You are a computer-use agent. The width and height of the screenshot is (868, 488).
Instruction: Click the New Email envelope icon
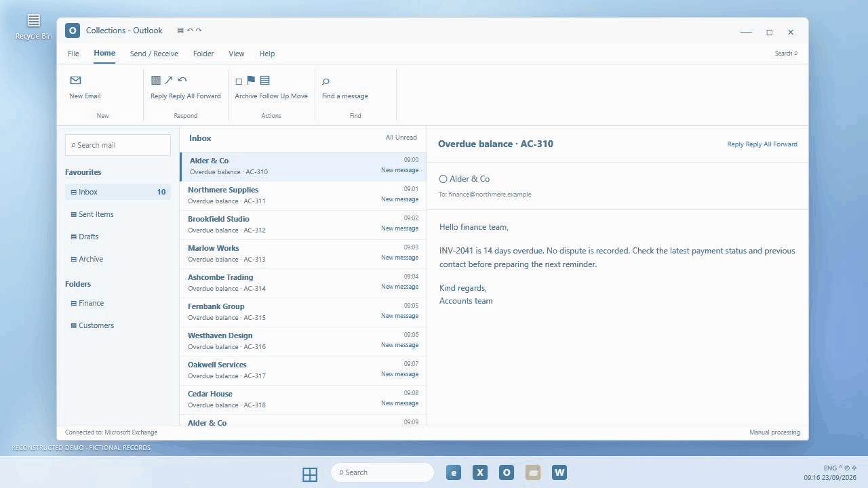click(x=75, y=81)
